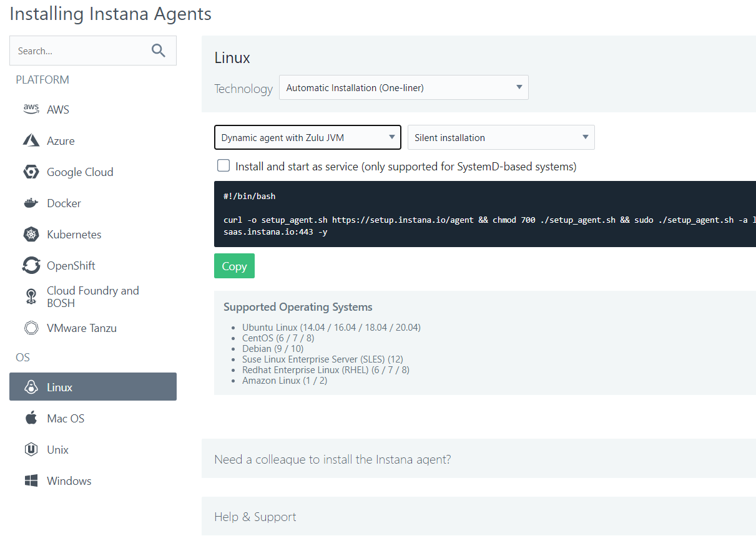Click the search magnifier icon
Screen dimensions: 756x541
click(x=159, y=51)
